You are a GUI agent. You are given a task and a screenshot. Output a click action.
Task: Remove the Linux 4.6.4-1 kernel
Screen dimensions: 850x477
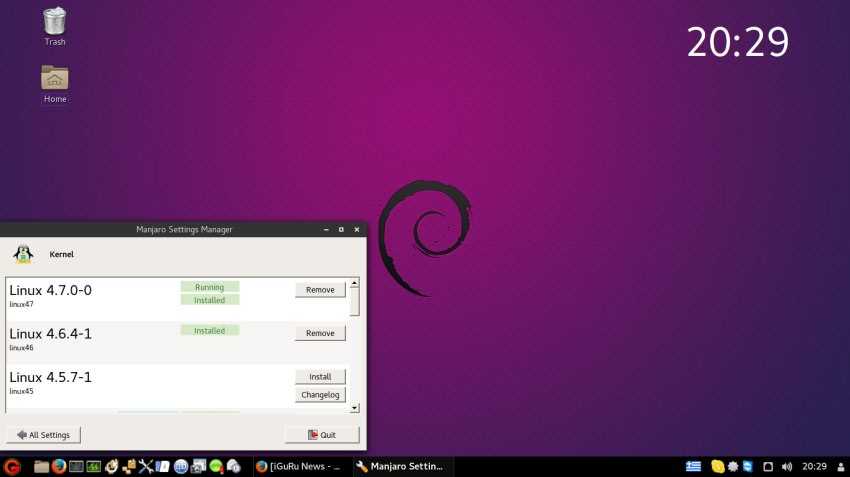click(320, 333)
